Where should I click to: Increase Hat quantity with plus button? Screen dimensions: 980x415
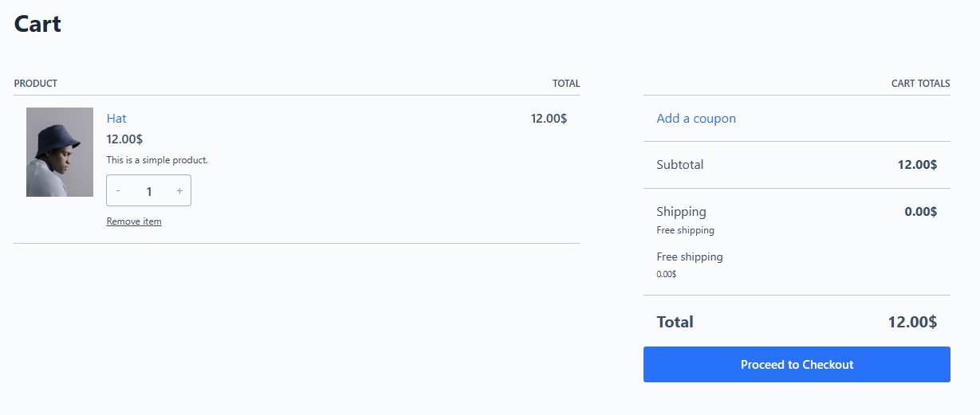click(x=179, y=191)
